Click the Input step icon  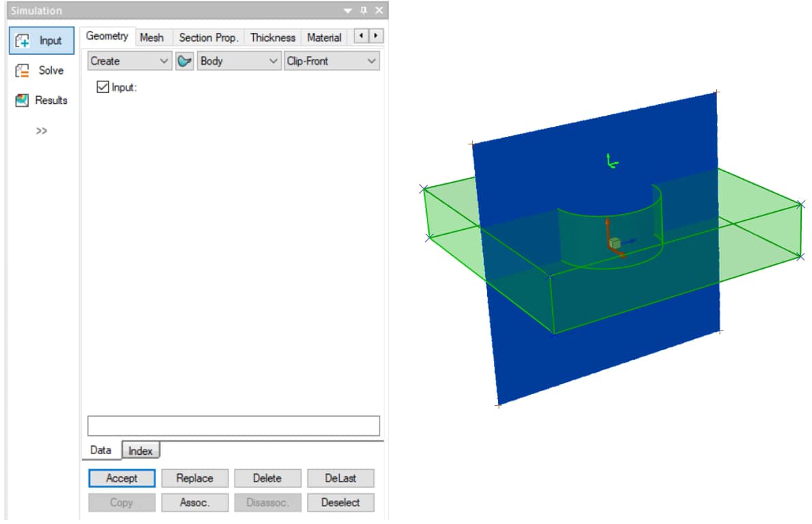tap(23, 41)
